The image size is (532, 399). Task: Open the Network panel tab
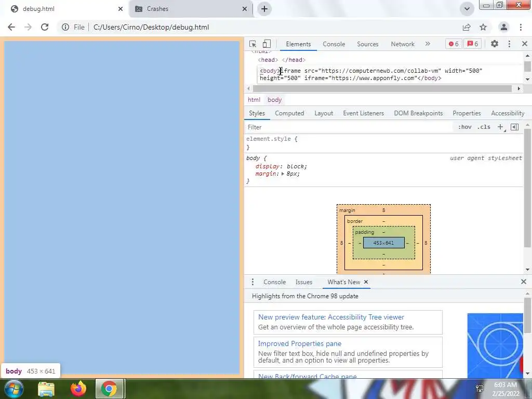coord(403,44)
